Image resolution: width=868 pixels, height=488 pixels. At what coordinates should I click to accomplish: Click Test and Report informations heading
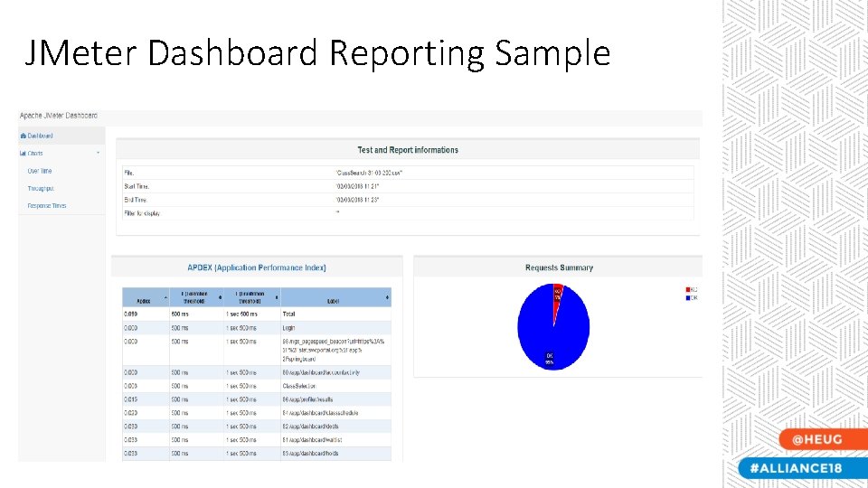(408, 150)
